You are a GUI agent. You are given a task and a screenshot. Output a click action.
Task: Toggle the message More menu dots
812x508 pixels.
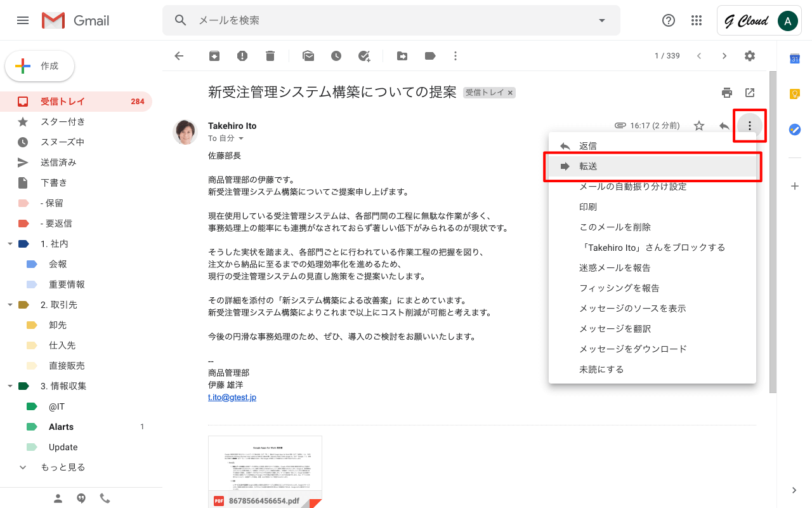750,126
